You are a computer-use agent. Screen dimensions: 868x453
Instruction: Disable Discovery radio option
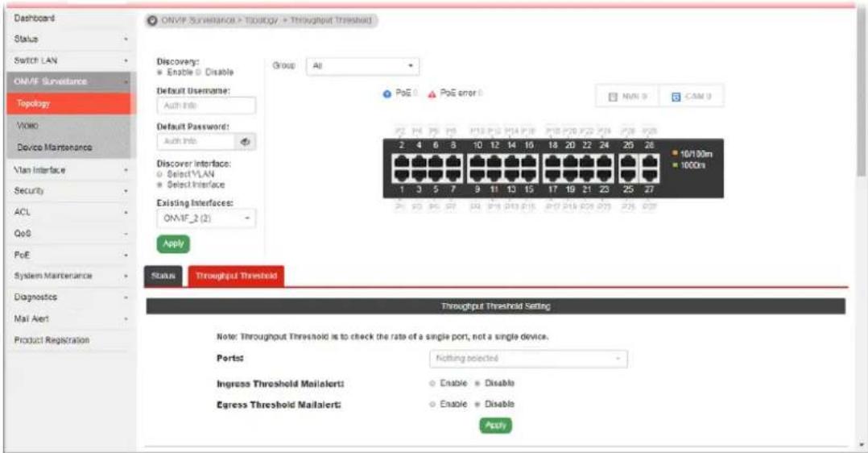pos(198,72)
